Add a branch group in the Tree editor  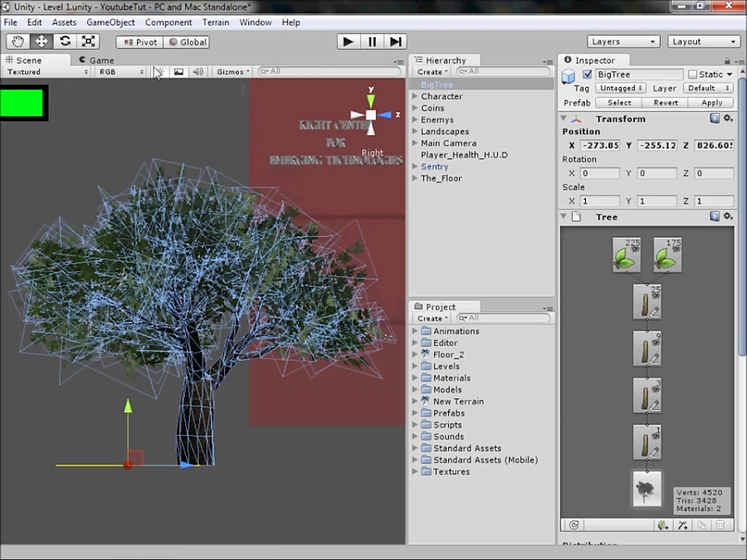click(x=683, y=524)
